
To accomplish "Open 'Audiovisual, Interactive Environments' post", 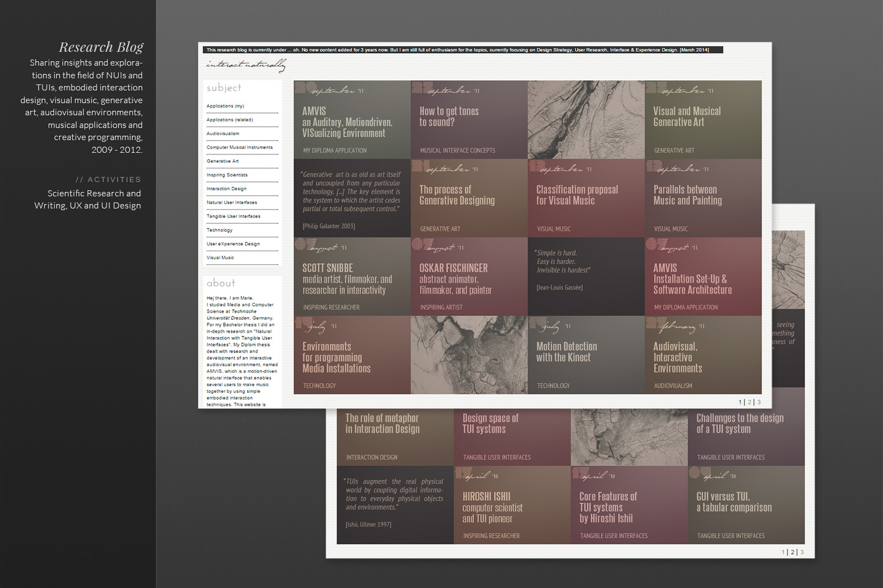I will tap(703, 355).
